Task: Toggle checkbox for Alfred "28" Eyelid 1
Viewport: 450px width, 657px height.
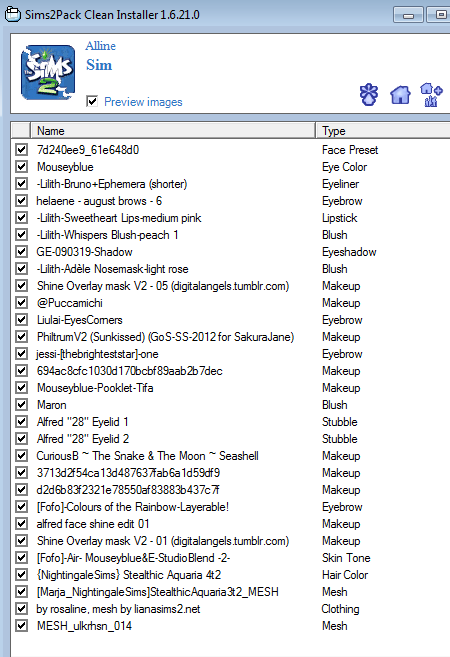Action: 21,422
